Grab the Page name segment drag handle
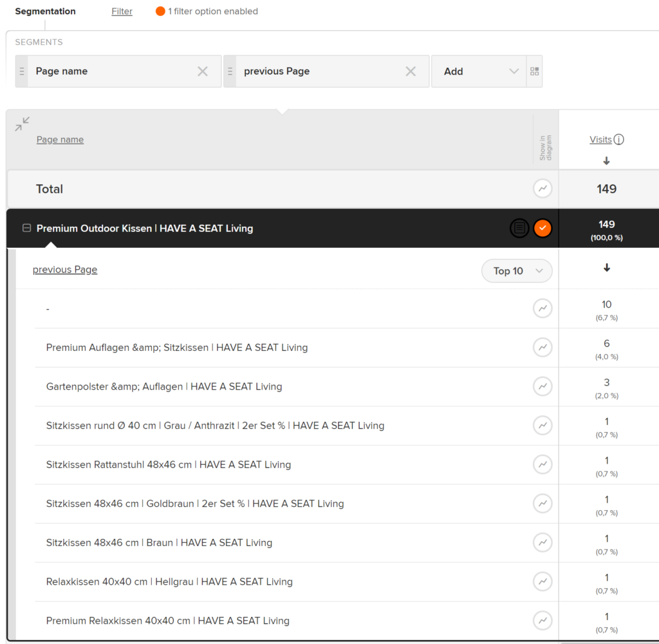This screenshot has height=644, width=659. (x=22, y=71)
